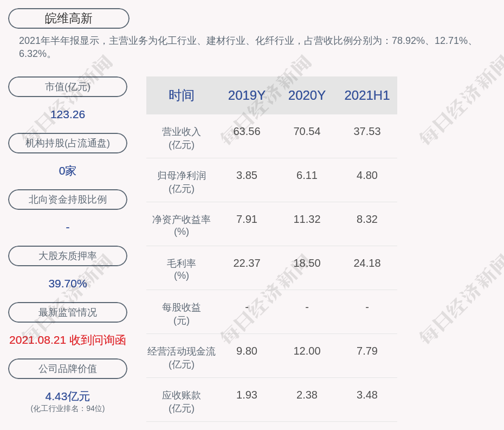Click the 时间 column header
The height and width of the screenshot is (430, 504).
182,95
